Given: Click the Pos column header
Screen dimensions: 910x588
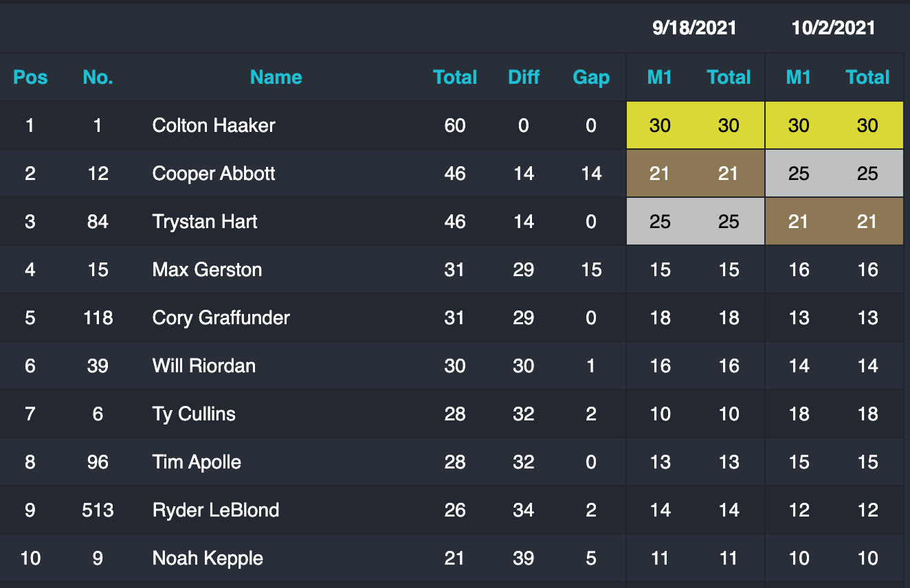Looking at the screenshot, I should (30, 77).
